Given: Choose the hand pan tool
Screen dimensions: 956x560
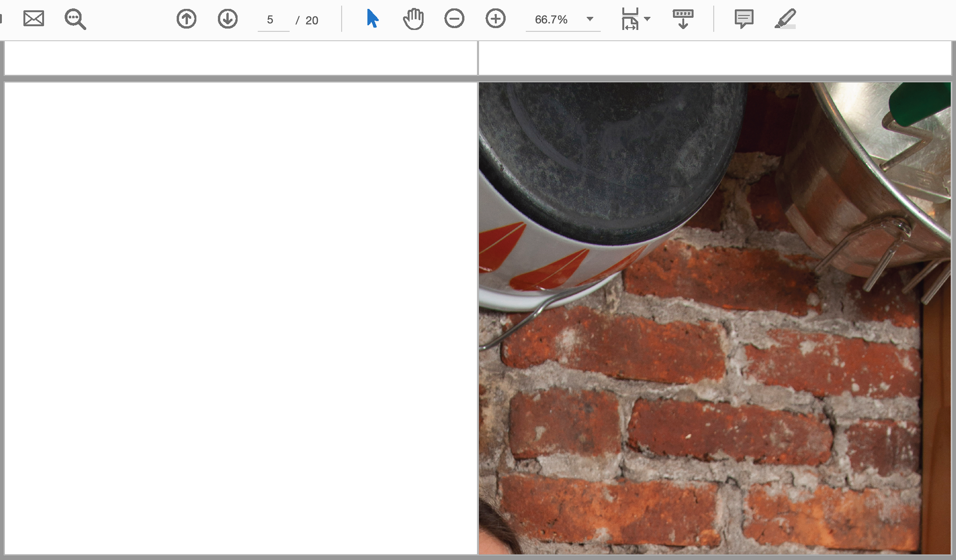Looking at the screenshot, I should pos(413,19).
